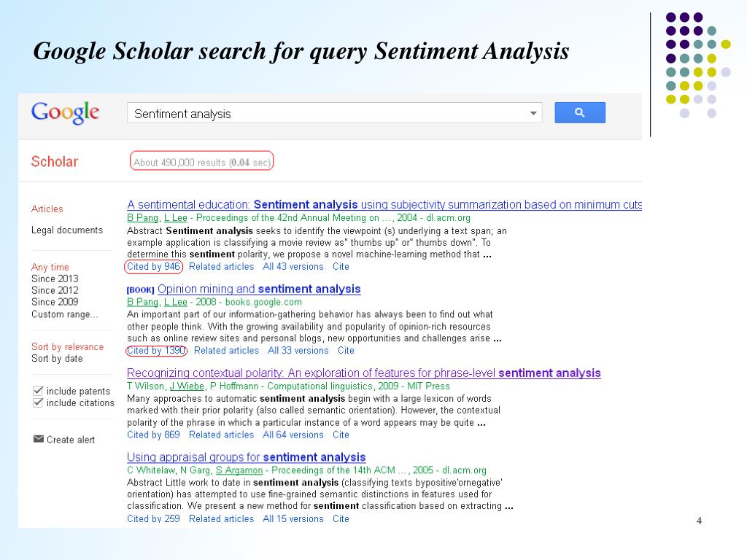Click the Create alert envelope icon

pyautogui.click(x=39, y=438)
